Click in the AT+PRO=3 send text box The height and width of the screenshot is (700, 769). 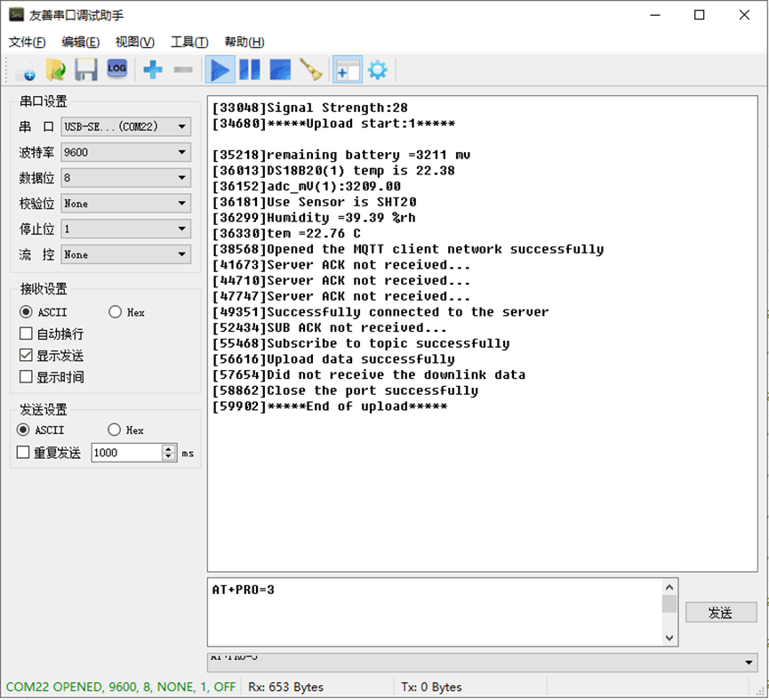(x=435, y=612)
